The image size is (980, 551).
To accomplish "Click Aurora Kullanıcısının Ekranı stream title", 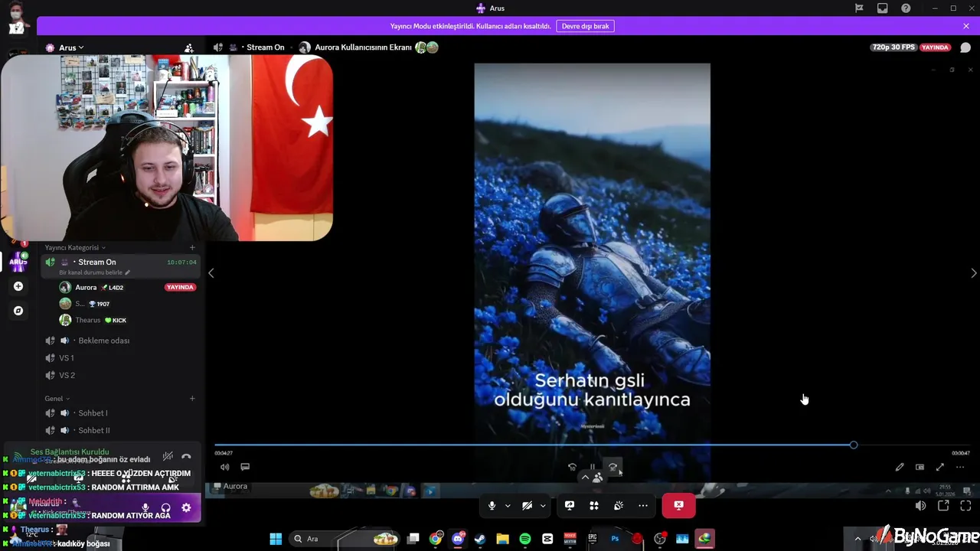I will coord(363,47).
